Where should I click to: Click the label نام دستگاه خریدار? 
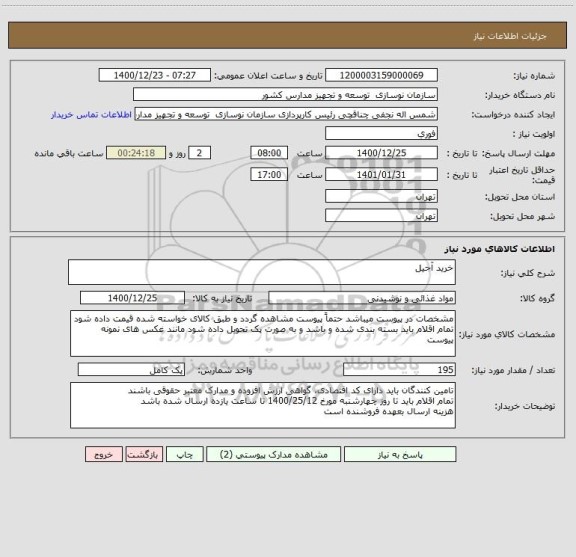pos(520,95)
